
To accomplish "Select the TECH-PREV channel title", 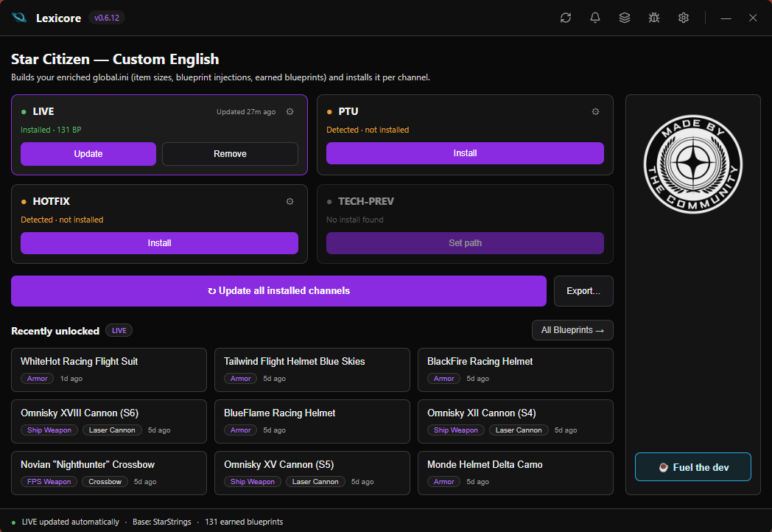I will pyautogui.click(x=366, y=201).
